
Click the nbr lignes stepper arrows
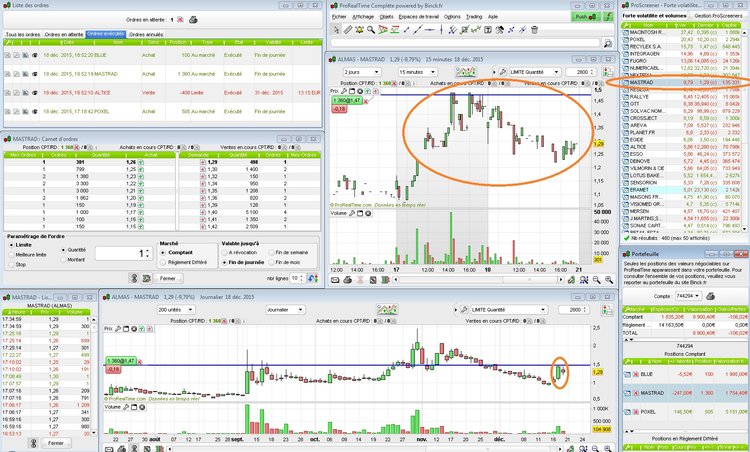click(302, 278)
